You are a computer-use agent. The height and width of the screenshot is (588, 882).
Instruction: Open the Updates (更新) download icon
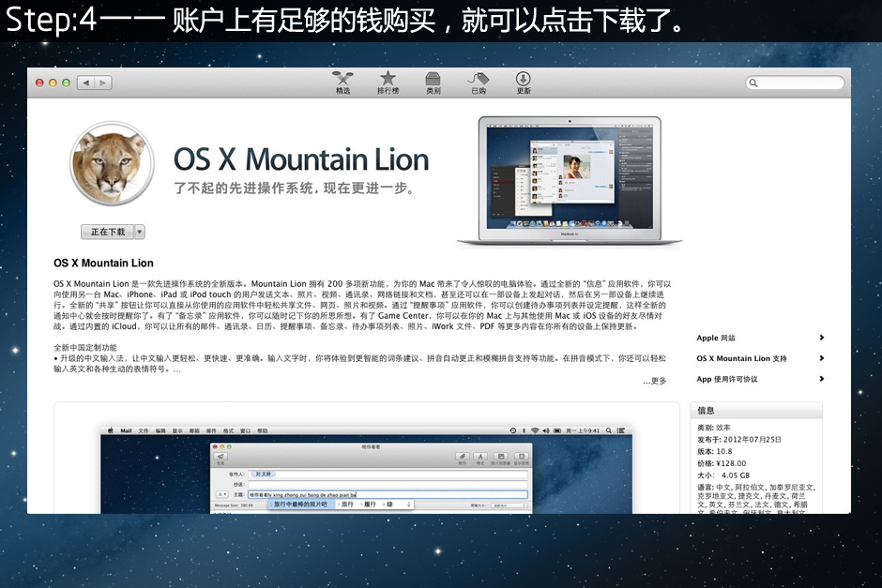(524, 83)
